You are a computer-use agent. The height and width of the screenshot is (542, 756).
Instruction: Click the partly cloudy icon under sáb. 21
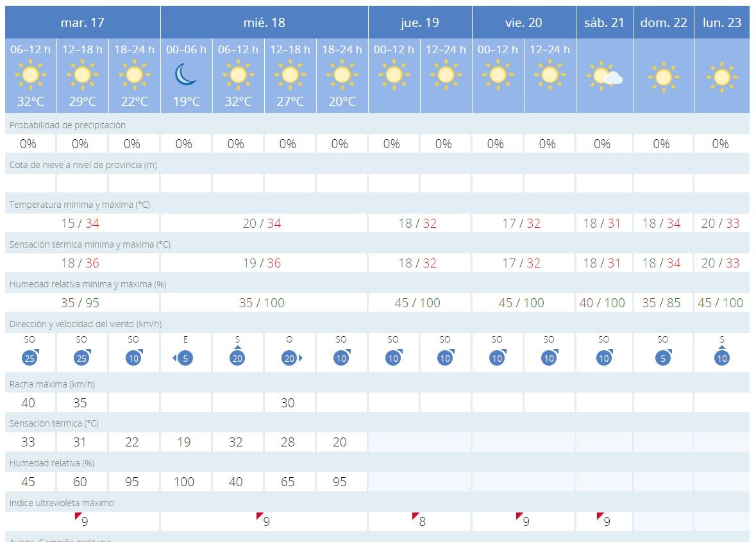point(604,77)
